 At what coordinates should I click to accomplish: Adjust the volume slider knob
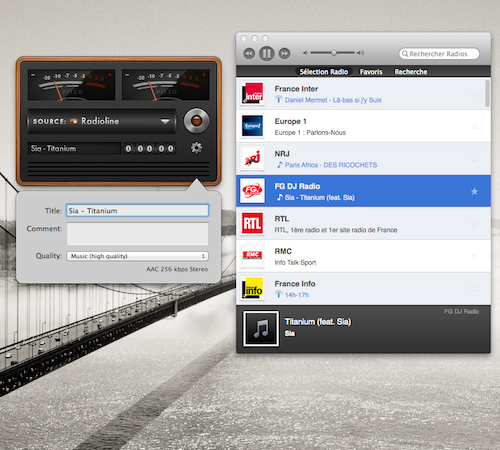[334, 53]
